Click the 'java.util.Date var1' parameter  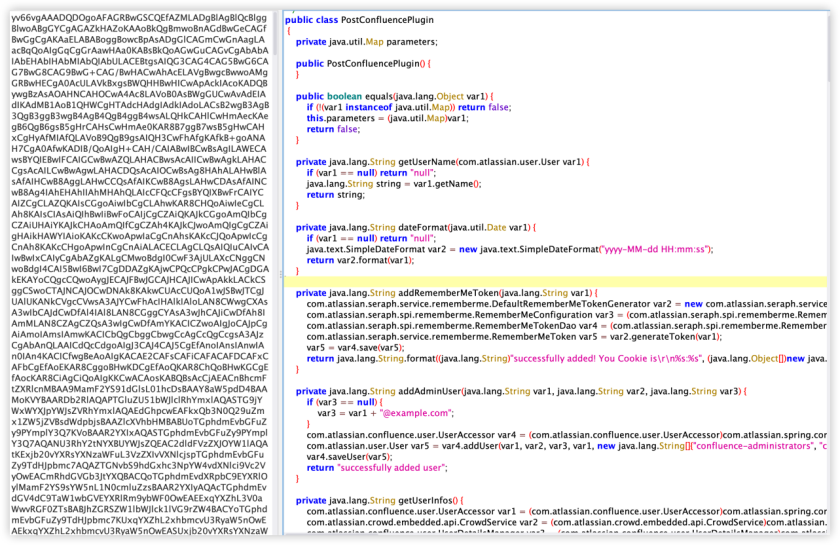tap(489, 227)
